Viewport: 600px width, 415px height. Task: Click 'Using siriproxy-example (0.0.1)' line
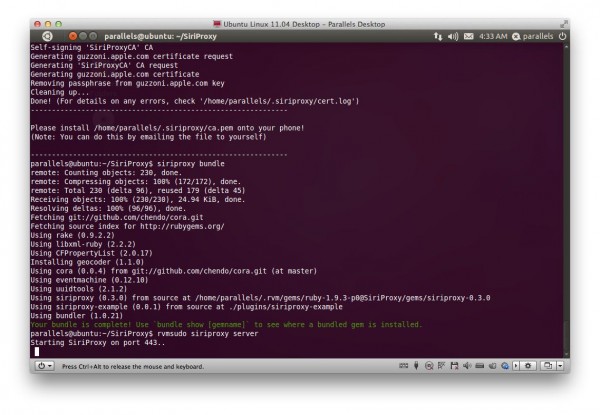tap(186, 307)
